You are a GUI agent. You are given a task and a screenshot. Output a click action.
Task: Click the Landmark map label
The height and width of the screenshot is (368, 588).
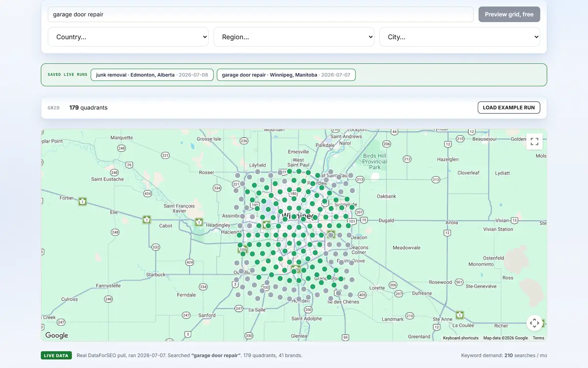point(393,319)
